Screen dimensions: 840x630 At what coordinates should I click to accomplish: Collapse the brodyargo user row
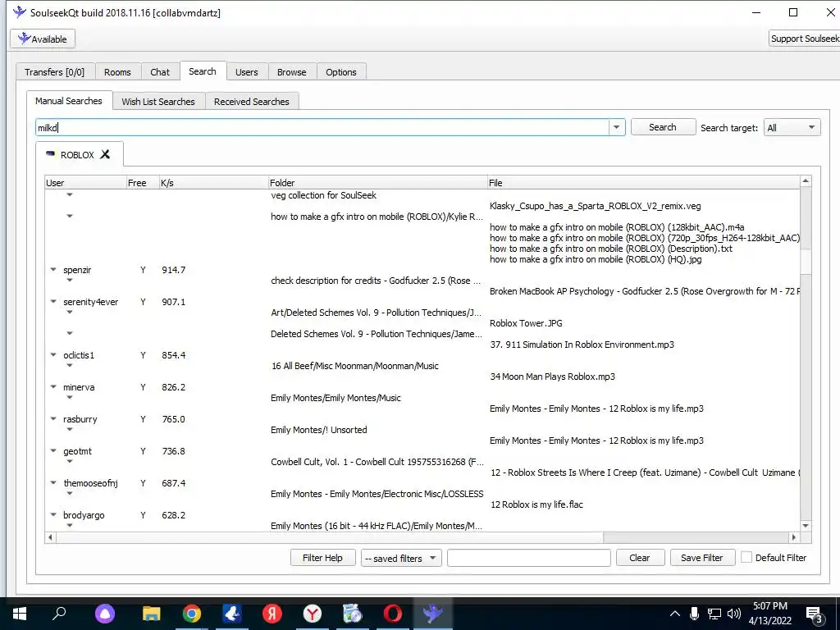pos(53,515)
